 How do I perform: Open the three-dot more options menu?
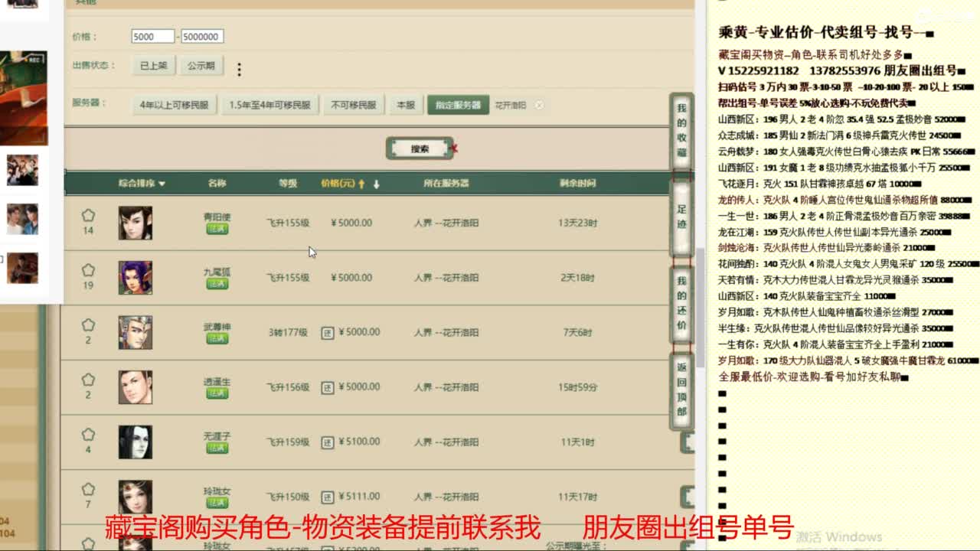click(x=239, y=69)
